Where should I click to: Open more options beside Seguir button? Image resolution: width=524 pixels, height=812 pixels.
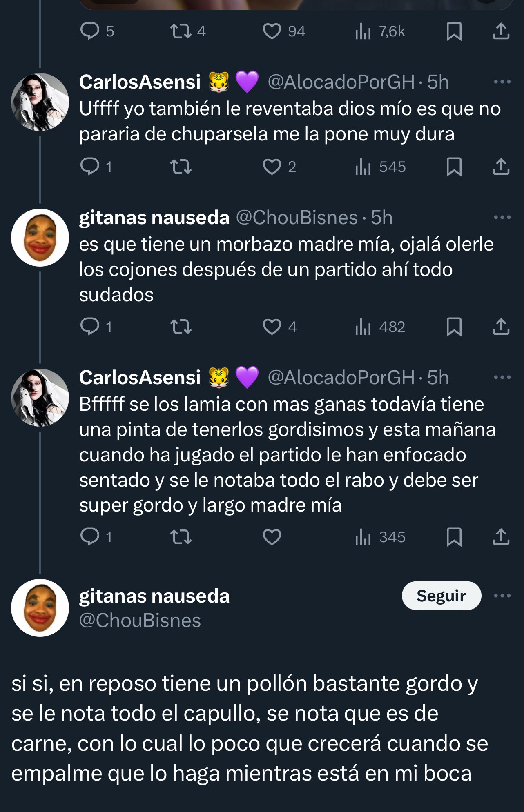click(x=502, y=596)
